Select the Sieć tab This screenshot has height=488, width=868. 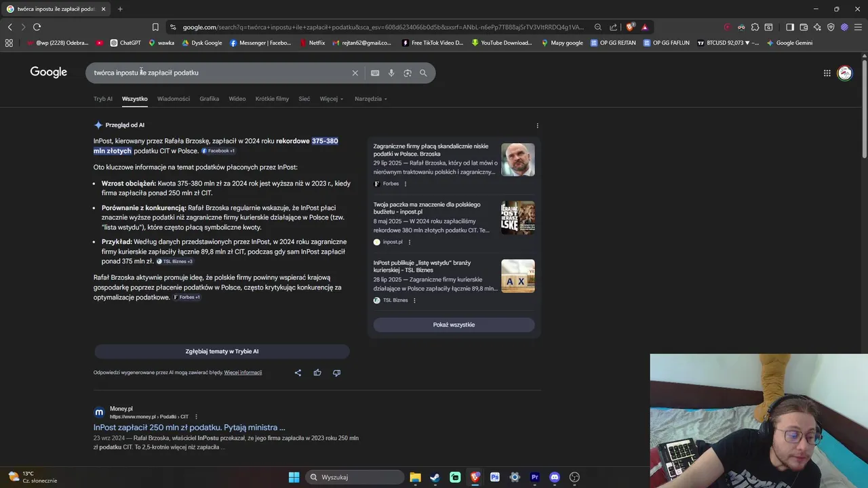click(304, 99)
